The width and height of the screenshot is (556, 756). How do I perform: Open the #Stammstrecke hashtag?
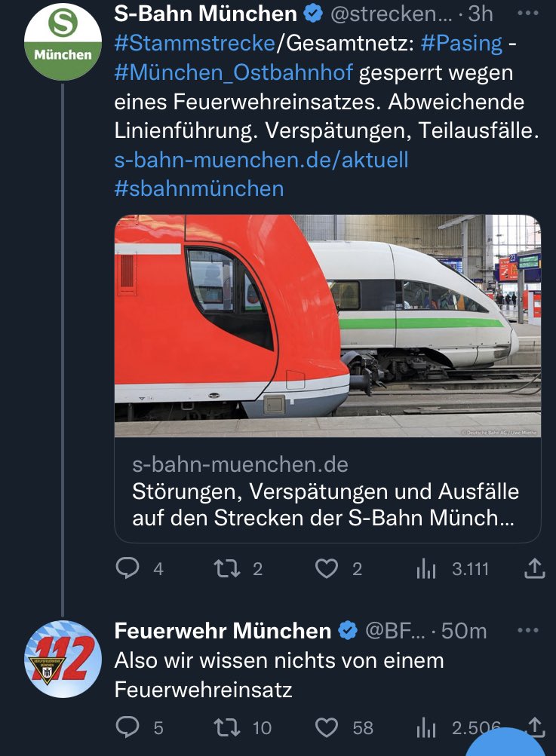coord(194,43)
